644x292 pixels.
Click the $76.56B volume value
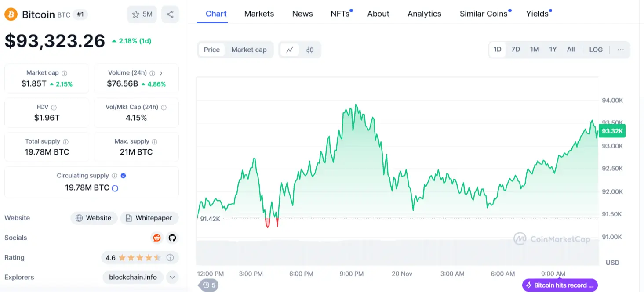pyautogui.click(x=123, y=83)
